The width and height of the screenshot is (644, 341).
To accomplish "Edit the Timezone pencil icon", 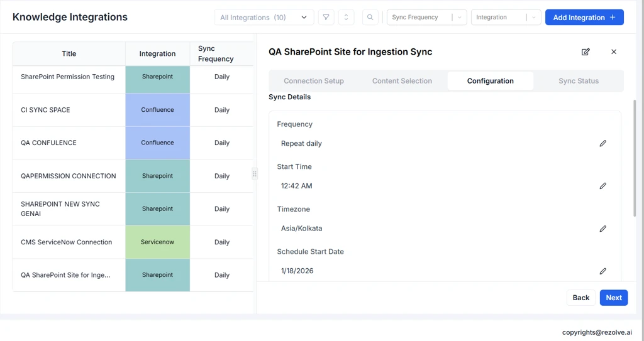I will (602, 229).
